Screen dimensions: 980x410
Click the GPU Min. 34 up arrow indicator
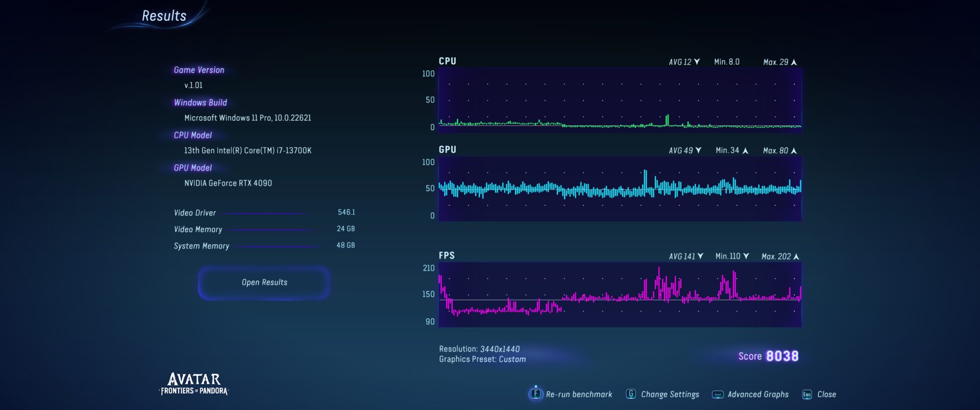[745, 150]
